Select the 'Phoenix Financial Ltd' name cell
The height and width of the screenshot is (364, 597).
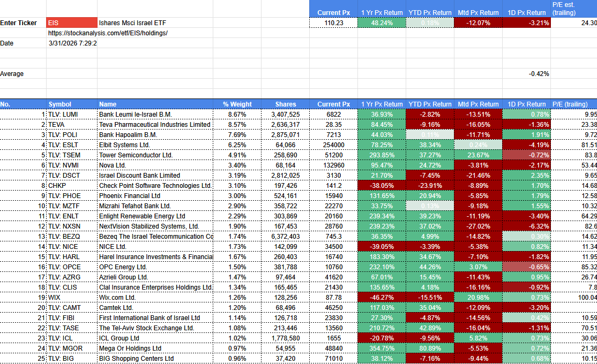coord(155,196)
